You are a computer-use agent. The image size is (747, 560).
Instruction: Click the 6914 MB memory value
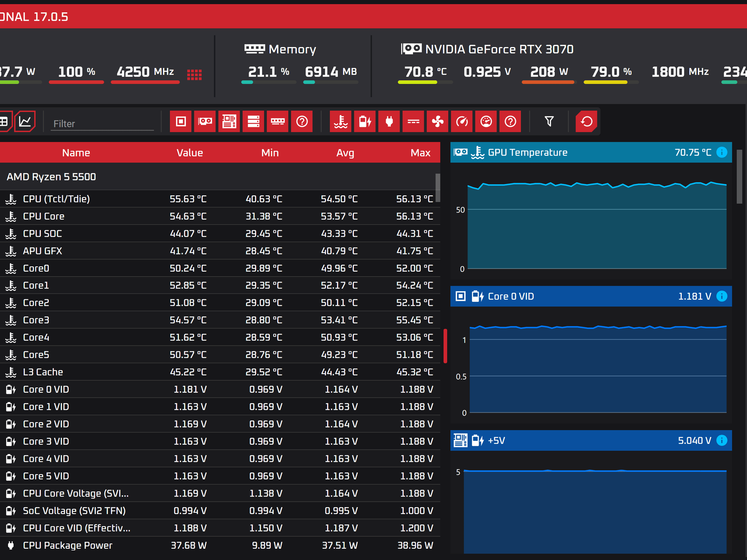[x=331, y=71]
